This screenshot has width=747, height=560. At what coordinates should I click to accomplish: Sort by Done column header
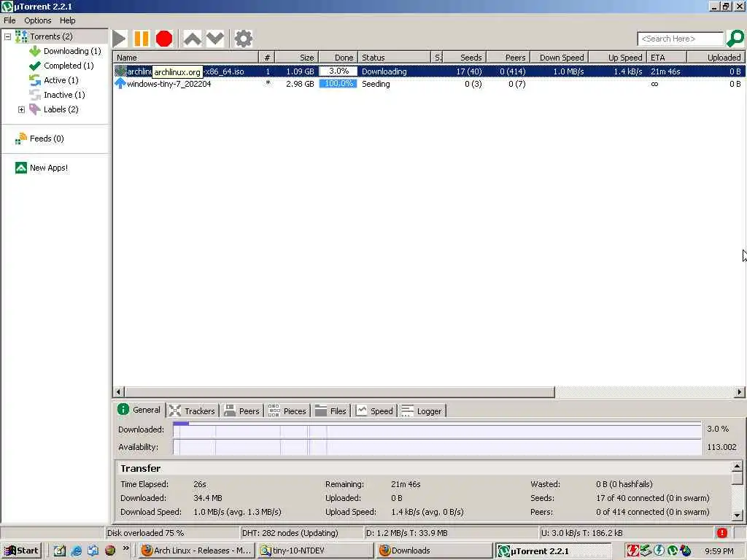[338, 57]
